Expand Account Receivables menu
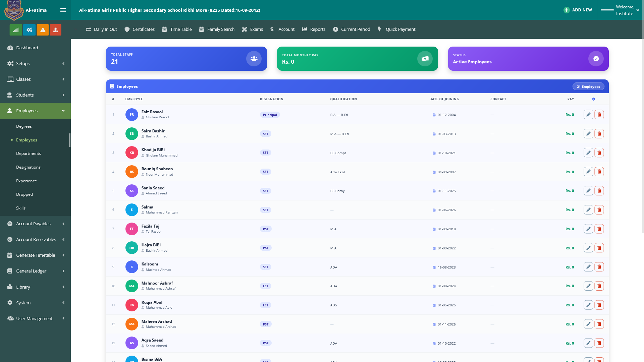The image size is (644, 362). 35,239
